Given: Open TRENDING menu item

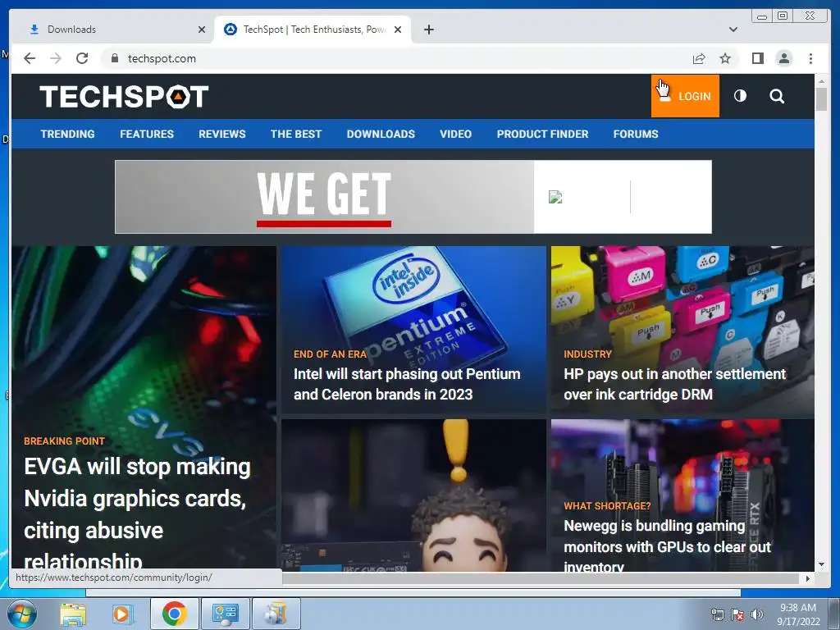Looking at the screenshot, I should click(x=67, y=134).
